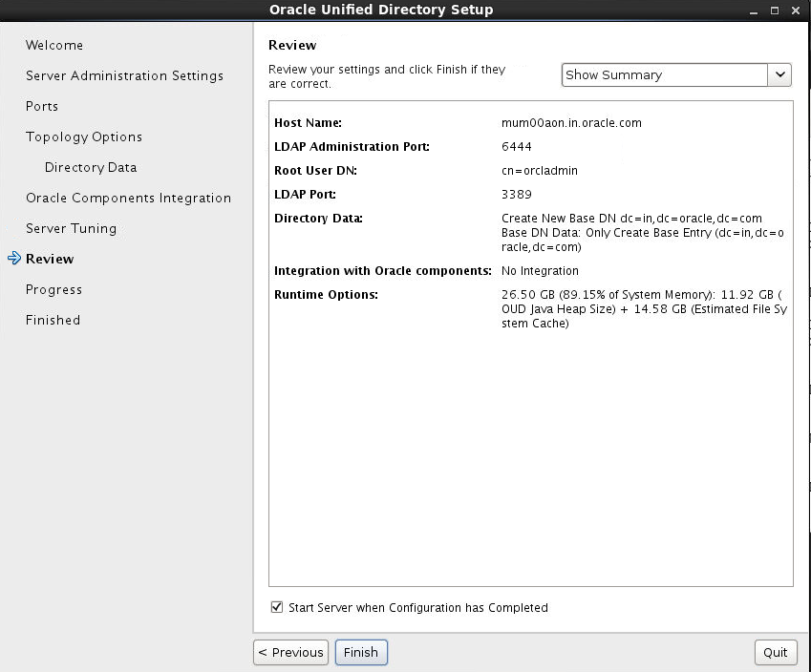Minimize the Oracle Unified Directory Setup window

pos(754,10)
